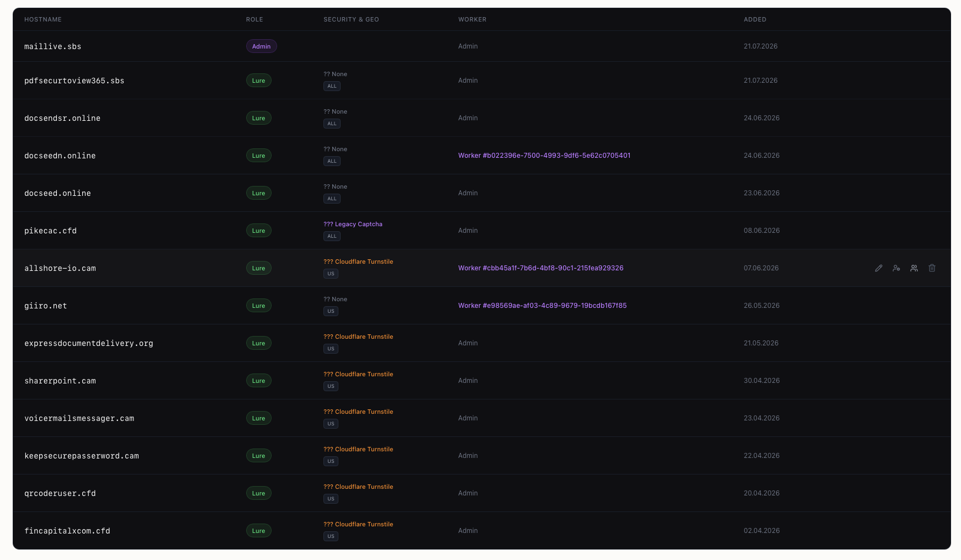Click the Lure badge for pikecac.cfd
The height and width of the screenshot is (560, 961).
pyautogui.click(x=258, y=231)
